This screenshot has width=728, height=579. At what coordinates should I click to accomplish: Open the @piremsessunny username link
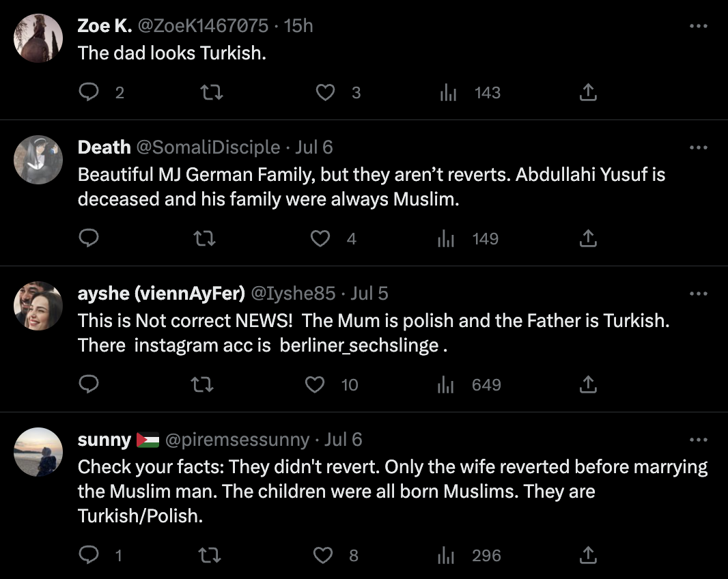(237, 440)
